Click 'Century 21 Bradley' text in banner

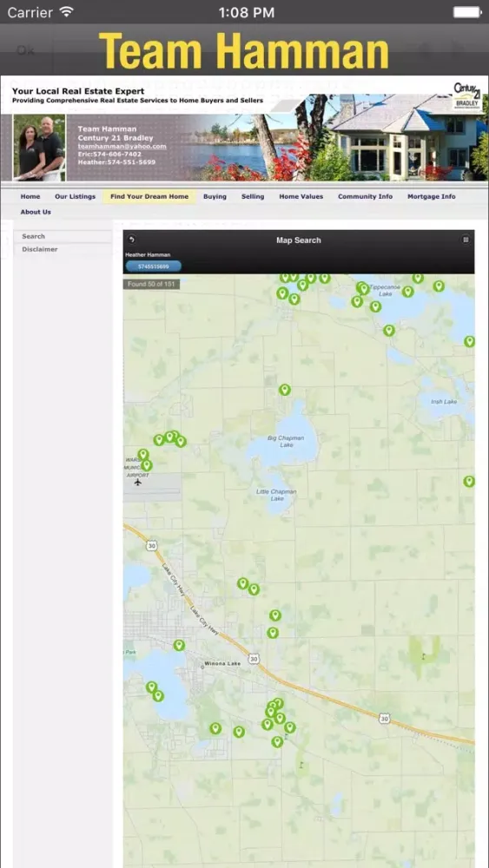(x=116, y=138)
